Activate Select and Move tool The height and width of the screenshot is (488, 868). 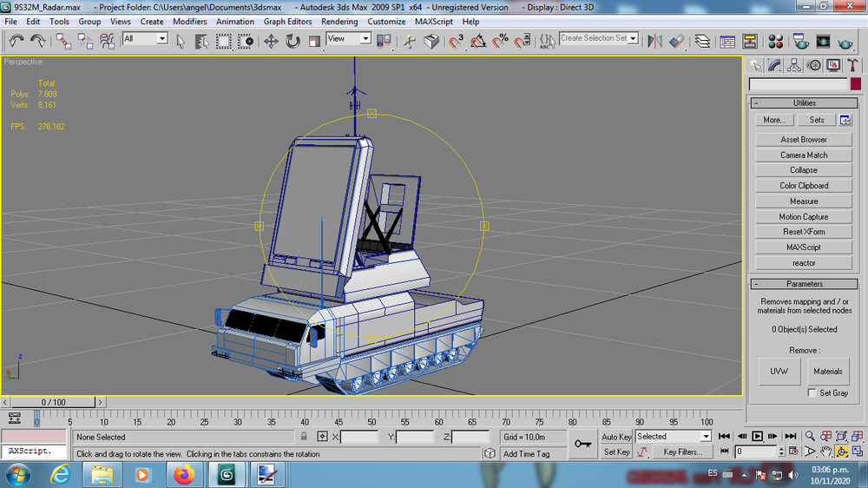coord(271,42)
